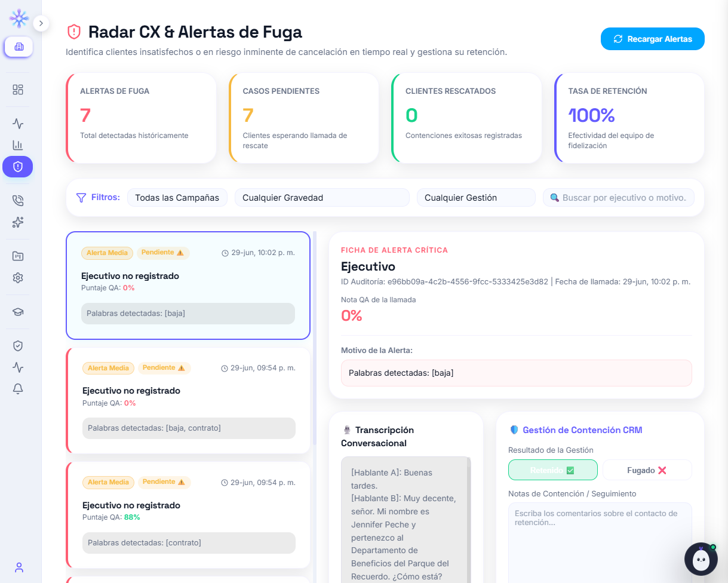Image resolution: width=728 pixels, height=583 pixels.
Task: Click the alert list vertical scrollbar
Action: pos(315,337)
